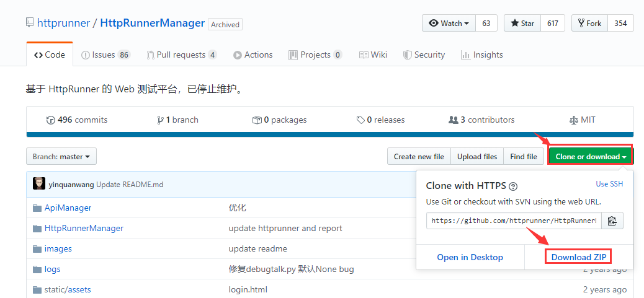Switch to the Insights tab
Image resolution: width=644 pixels, height=298 pixels.
[482, 55]
